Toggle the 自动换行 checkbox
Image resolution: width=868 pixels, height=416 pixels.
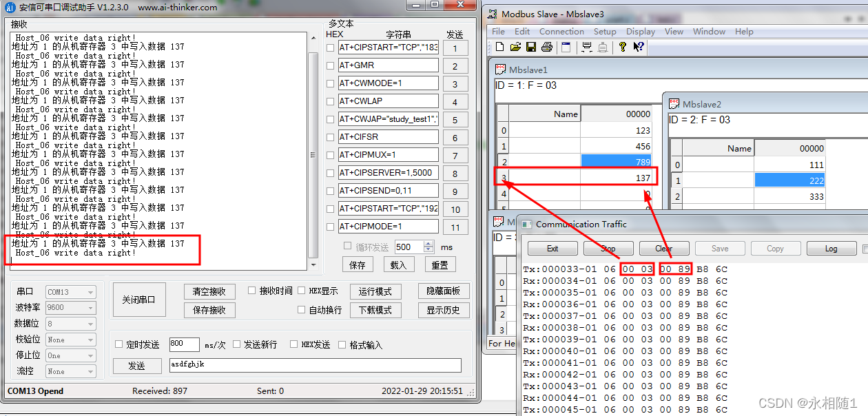click(302, 310)
